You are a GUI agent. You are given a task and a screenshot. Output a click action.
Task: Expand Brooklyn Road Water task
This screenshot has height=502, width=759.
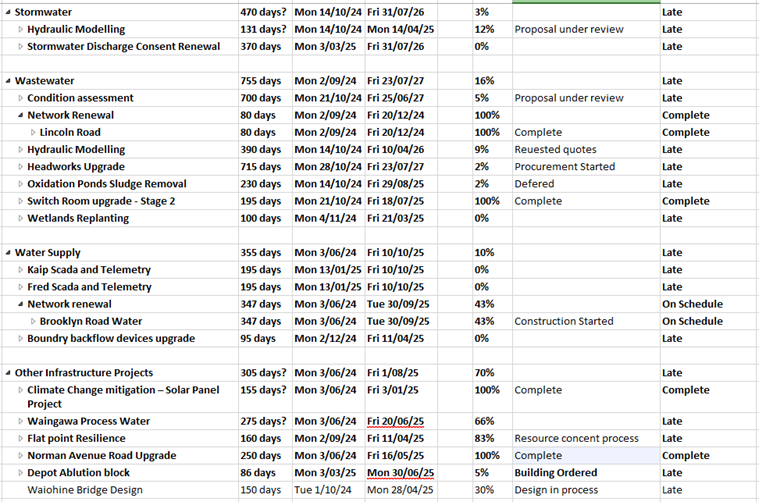[x=33, y=322]
